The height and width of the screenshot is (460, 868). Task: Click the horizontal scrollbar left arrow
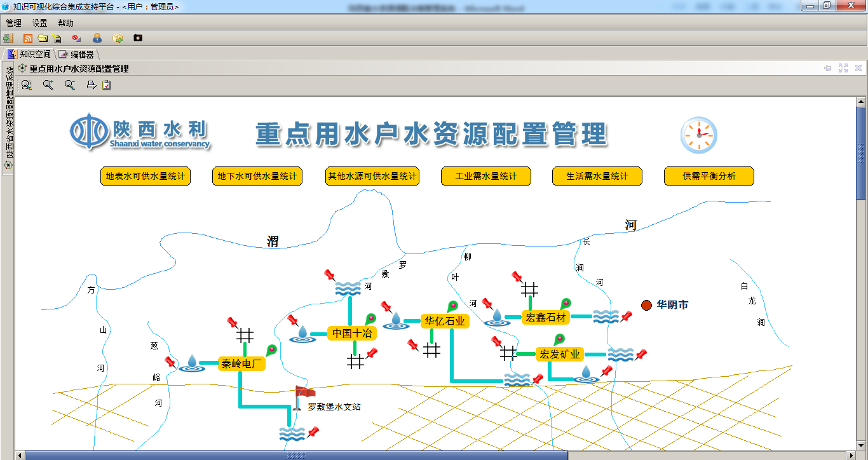click(20, 455)
